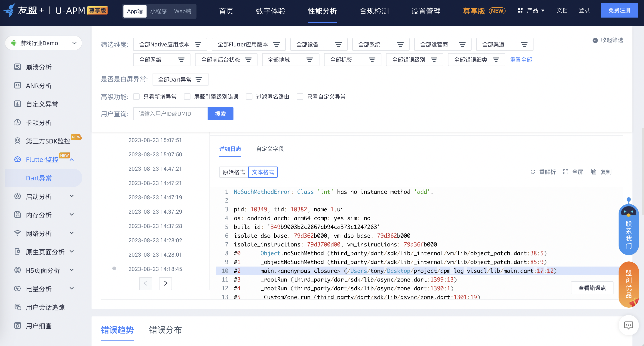The width and height of the screenshot is (644, 346).
Task: Open the 全部系统 filter dropdown
Action: [381, 45]
